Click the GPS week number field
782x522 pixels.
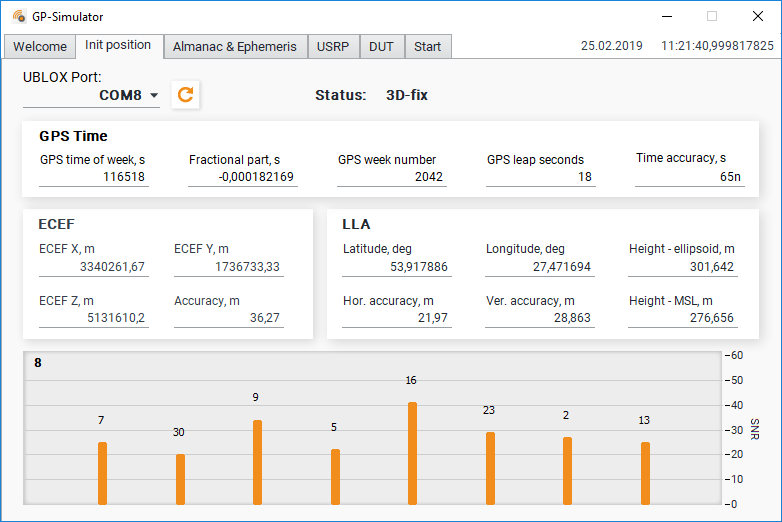click(391, 177)
